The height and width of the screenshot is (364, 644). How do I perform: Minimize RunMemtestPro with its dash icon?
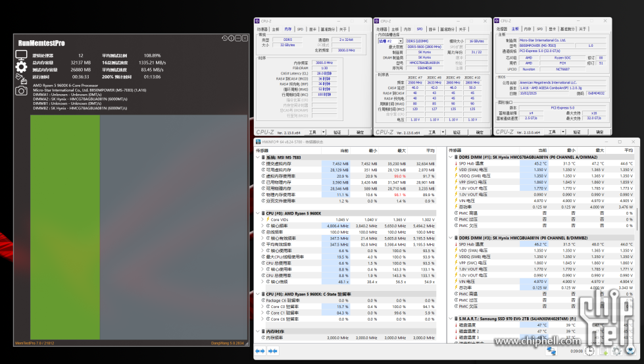point(238,38)
